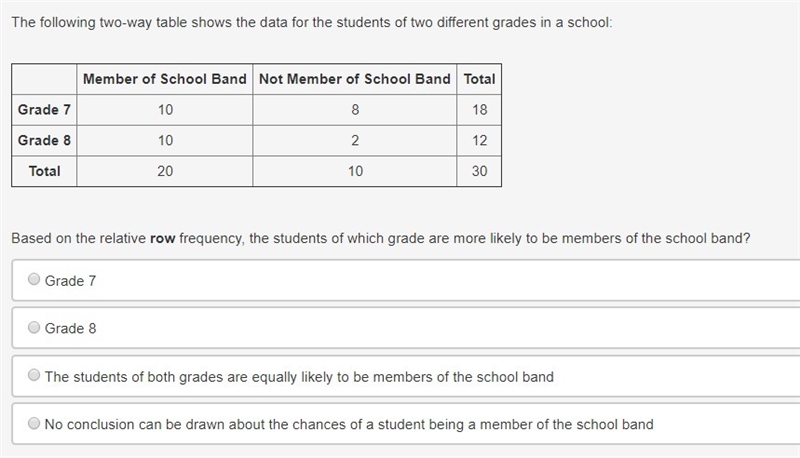Click the 'No conclusion can be drawn' answer box
The height and width of the screenshot is (458, 800).
point(406,424)
